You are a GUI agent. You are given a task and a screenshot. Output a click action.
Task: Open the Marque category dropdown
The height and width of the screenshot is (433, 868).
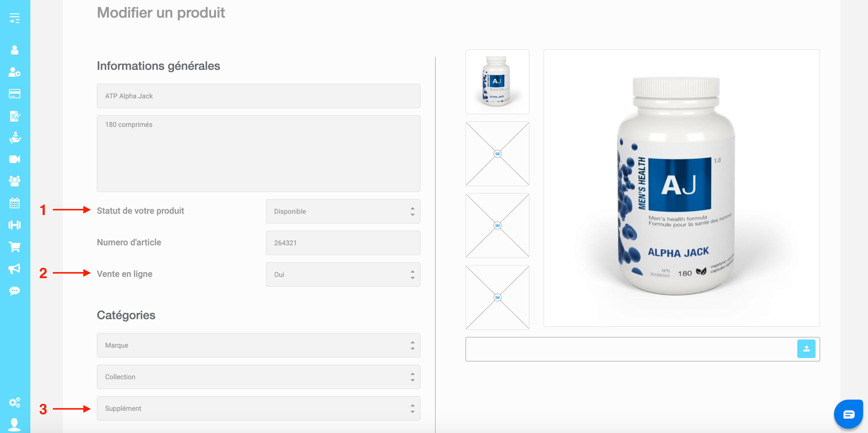pos(258,345)
